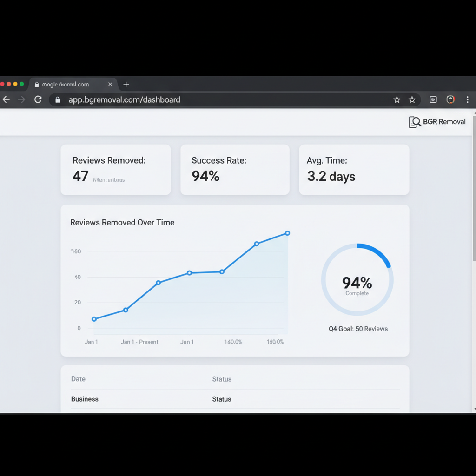Viewport: 476px width, 476px height.
Task: Click the scrollbar down arrow
Action: 475,409
